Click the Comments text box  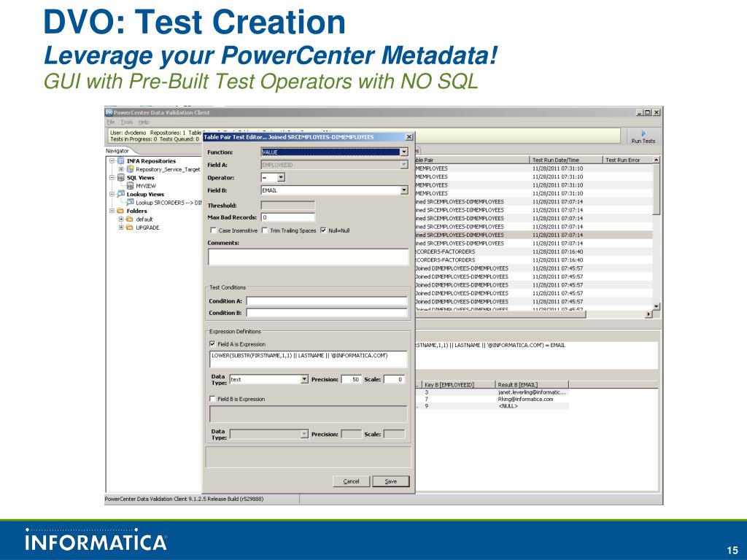coord(309,257)
